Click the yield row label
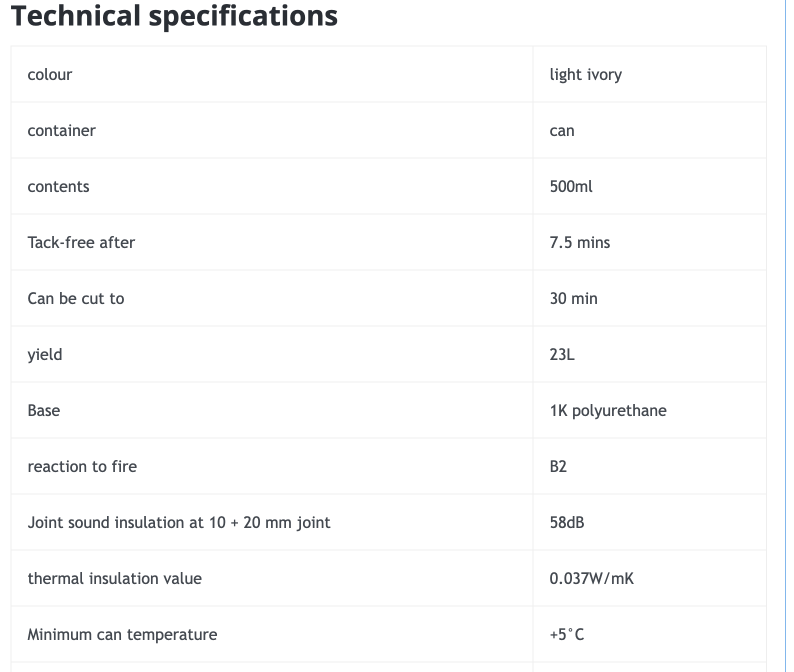 tap(45, 355)
